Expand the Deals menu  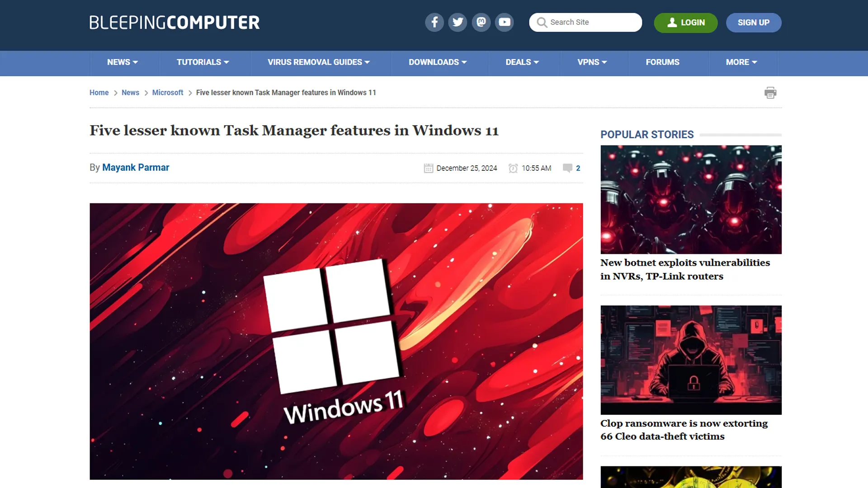pos(522,62)
